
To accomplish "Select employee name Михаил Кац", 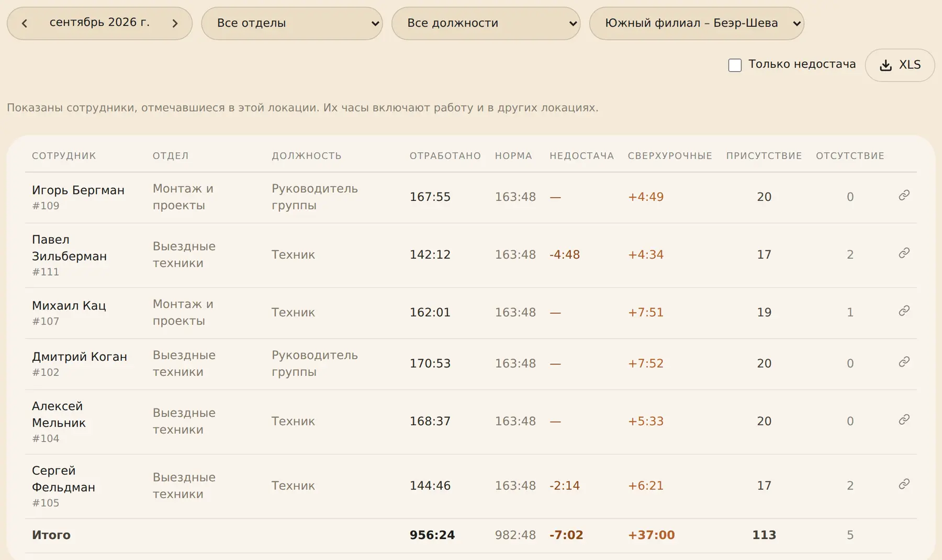I will click(x=69, y=305).
